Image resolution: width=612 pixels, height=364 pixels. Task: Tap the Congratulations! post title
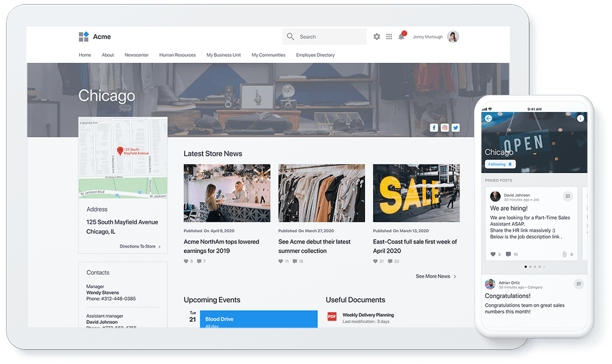(507, 296)
